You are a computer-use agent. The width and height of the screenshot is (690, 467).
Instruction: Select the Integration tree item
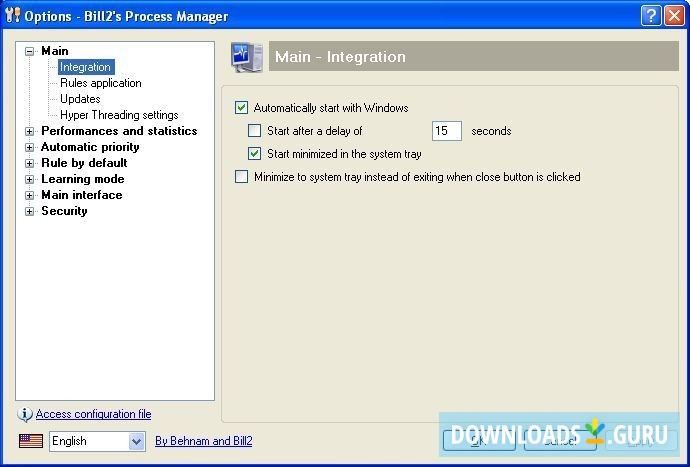pyautogui.click(x=86, y=67)
